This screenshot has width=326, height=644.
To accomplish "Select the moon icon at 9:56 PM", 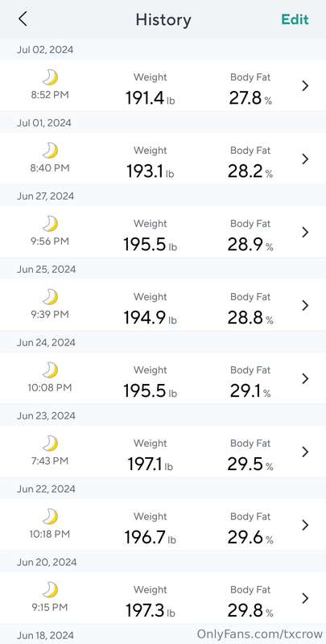I will 50,224.
